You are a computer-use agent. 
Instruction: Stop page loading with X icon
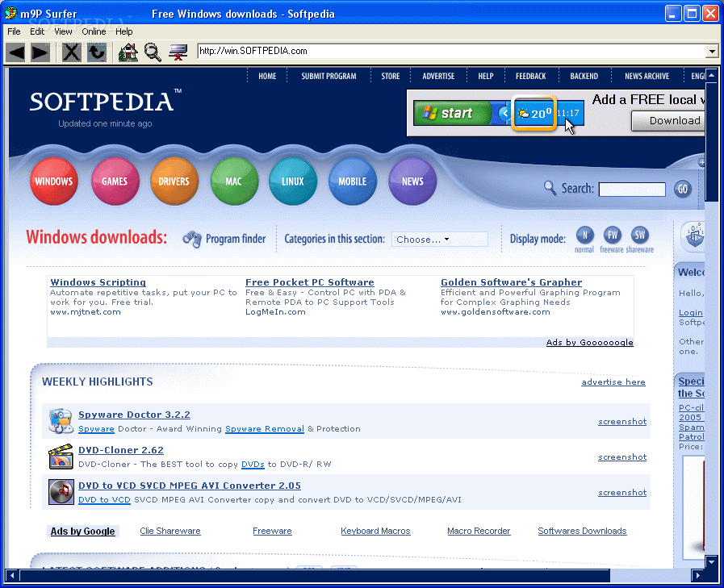(x=72, y=52)
